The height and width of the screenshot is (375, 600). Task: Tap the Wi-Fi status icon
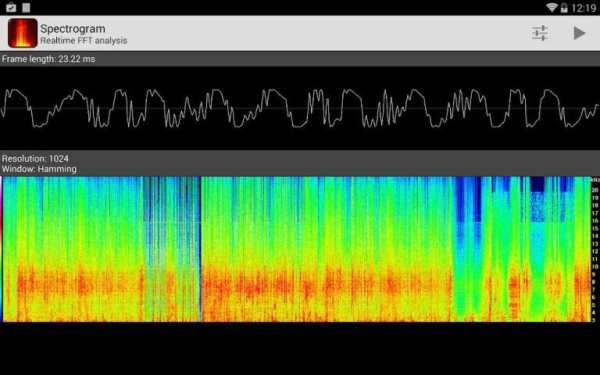(x=551, y=7)
